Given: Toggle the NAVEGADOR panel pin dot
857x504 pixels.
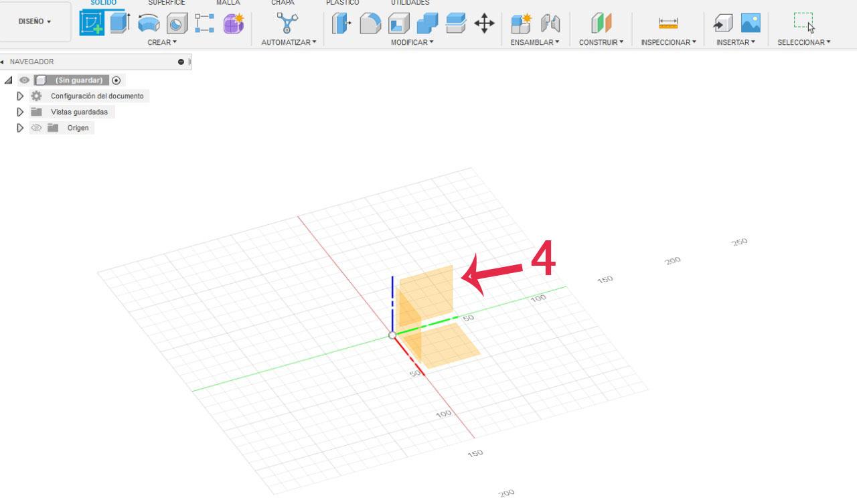Looking at the screenshot, I should [x=181, y=62].
